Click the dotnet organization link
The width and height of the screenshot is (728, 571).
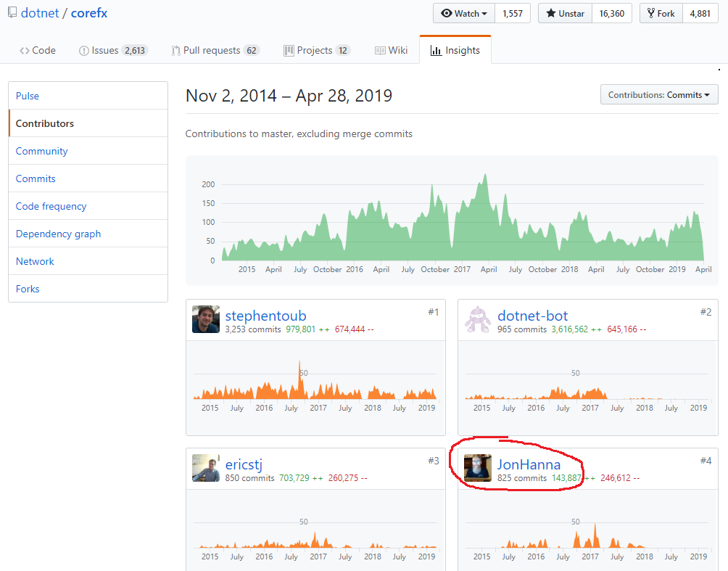pos(40,13)
